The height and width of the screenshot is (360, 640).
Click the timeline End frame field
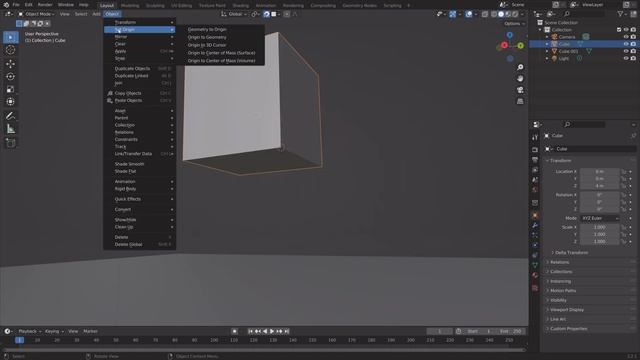pyautogui.click(x=511, y=331)
